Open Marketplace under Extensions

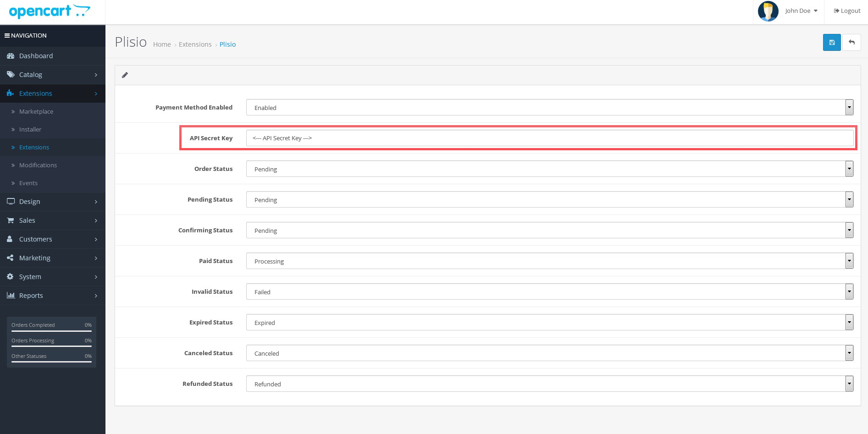point(53,111)
